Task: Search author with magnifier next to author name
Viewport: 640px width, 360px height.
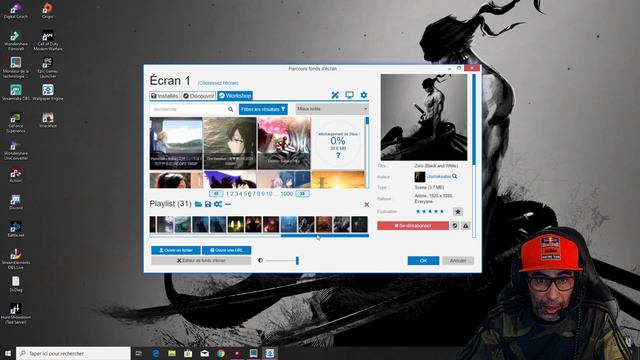Action: pos(455,176)
